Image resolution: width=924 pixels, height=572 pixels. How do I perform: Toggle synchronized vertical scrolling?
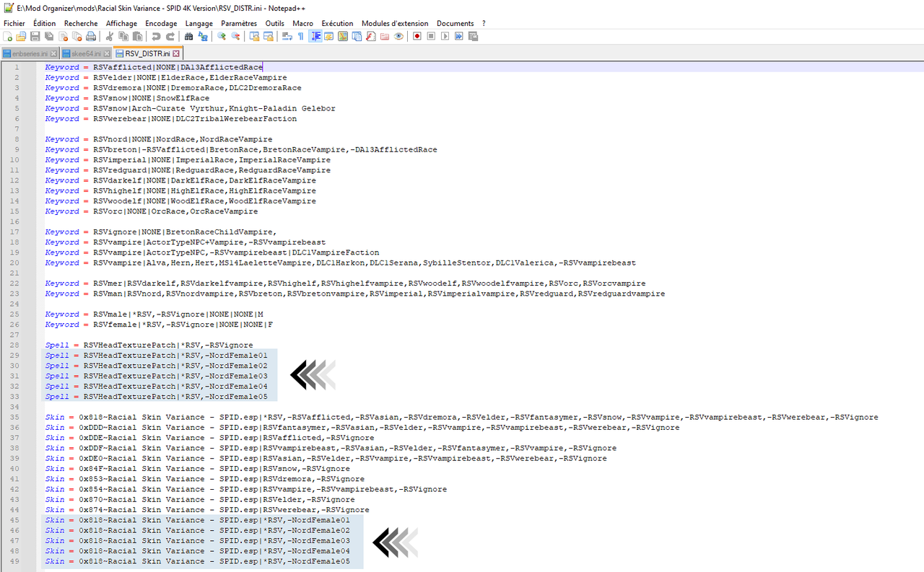[x=254, y=36]
